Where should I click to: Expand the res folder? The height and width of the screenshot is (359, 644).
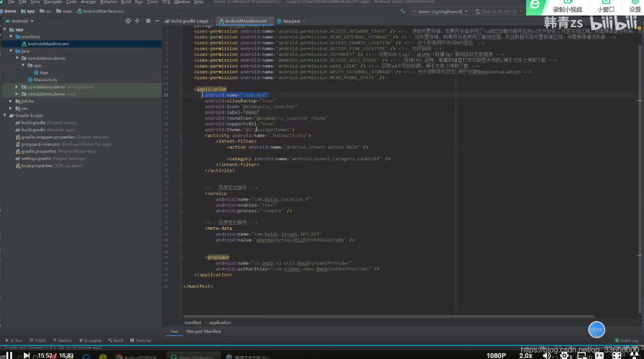point(11,108)
